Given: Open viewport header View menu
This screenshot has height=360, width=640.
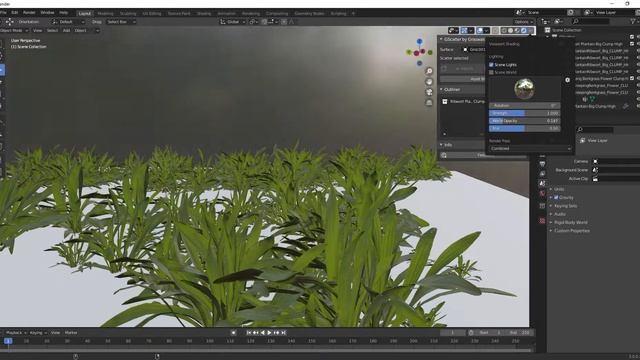Looking at the screenshot, I should coord(37,30).
